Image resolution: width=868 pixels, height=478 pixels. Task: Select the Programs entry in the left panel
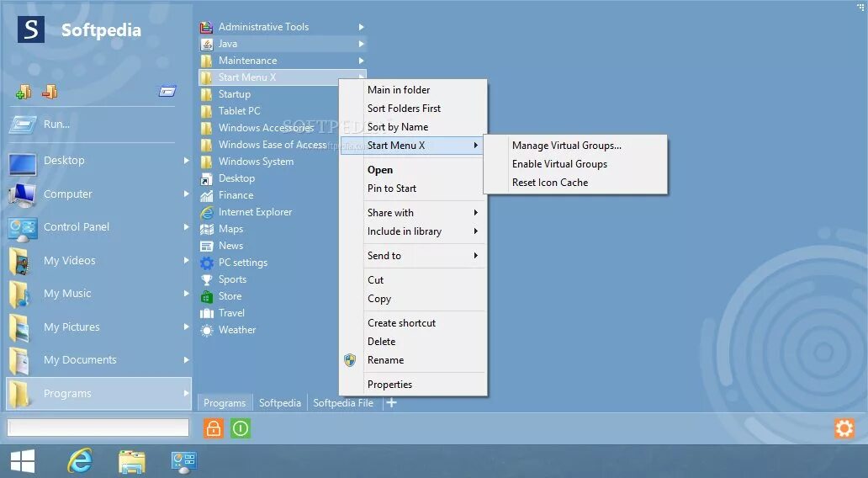click(x=98, y=393)
